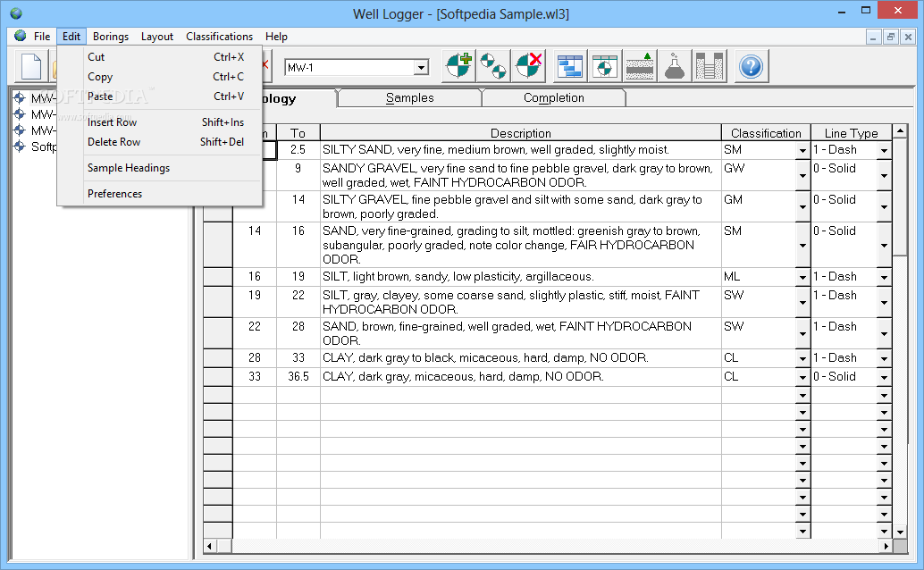The image size is (924, 570).
Task: Open the Classifications menu
Action: point(219,36)
